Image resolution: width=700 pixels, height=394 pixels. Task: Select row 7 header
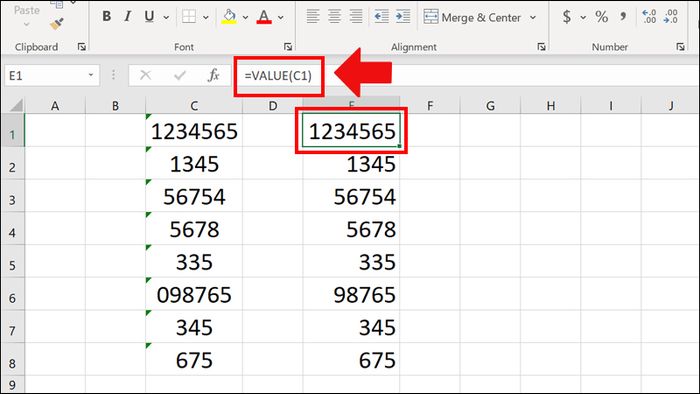[x=13, y=327]
